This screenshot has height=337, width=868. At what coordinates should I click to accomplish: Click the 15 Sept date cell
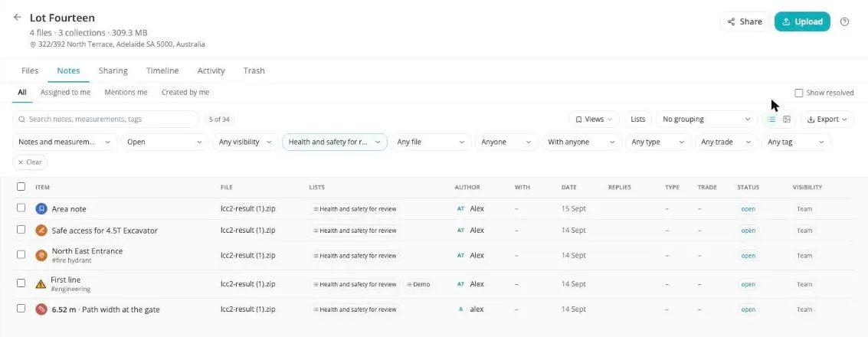[x=574, y=209]
